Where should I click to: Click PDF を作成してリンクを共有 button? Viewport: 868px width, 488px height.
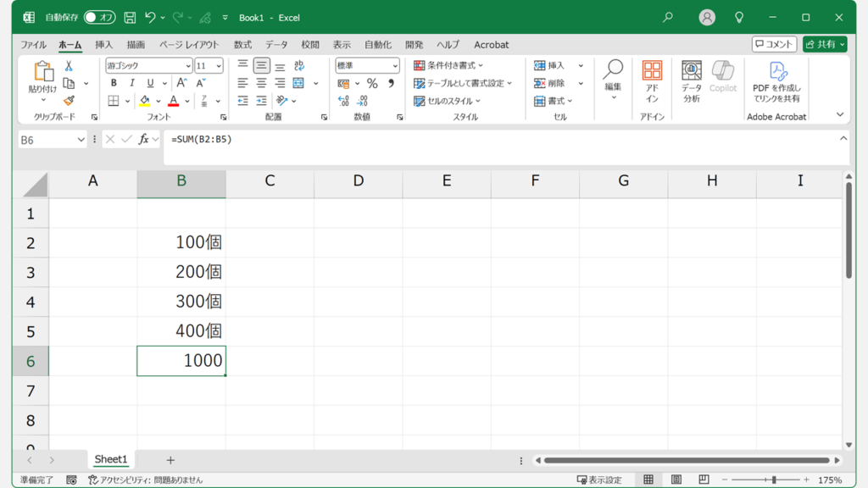tap(776, 82)
